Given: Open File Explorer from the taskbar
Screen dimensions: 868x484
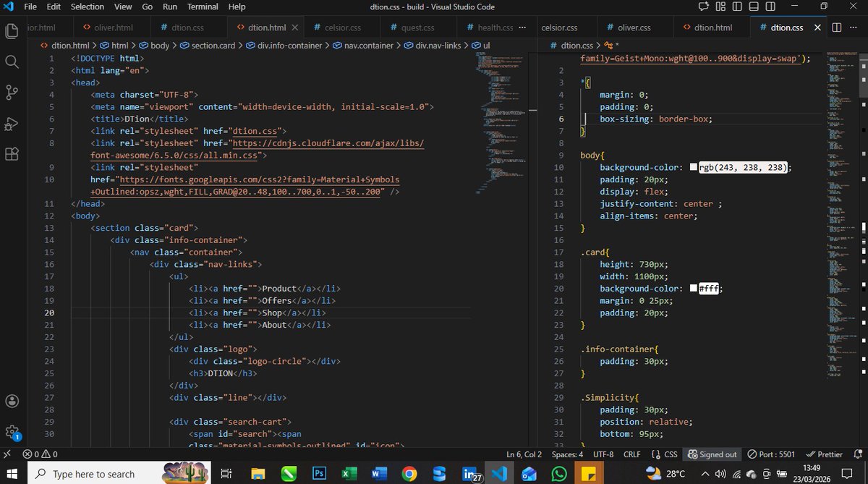Looking at the screenshot, I should (258, 474).
